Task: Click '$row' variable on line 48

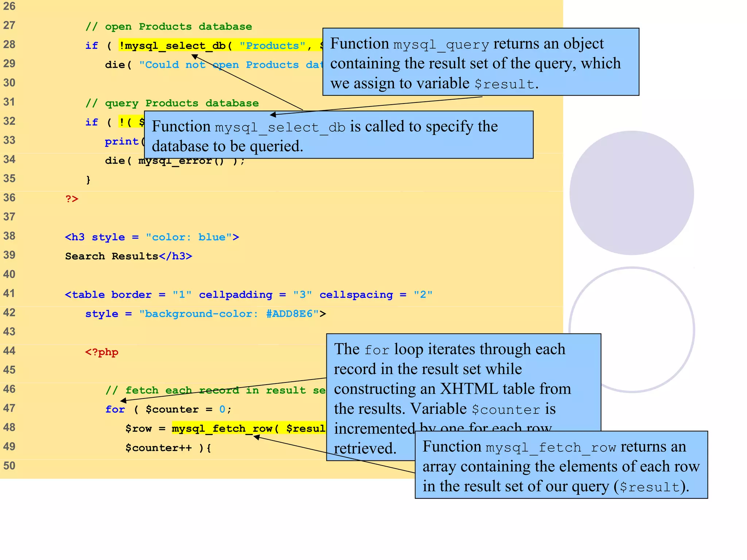Action: tap(139, 429)
